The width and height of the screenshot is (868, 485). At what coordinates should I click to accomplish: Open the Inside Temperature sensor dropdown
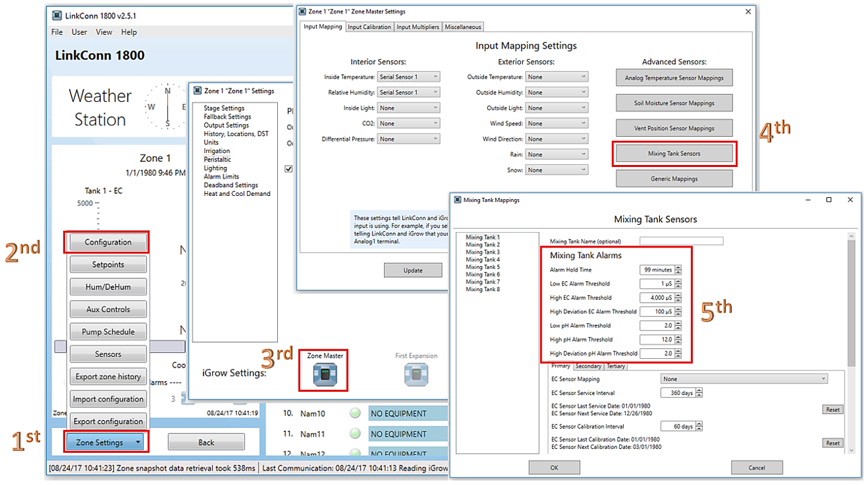408,77
